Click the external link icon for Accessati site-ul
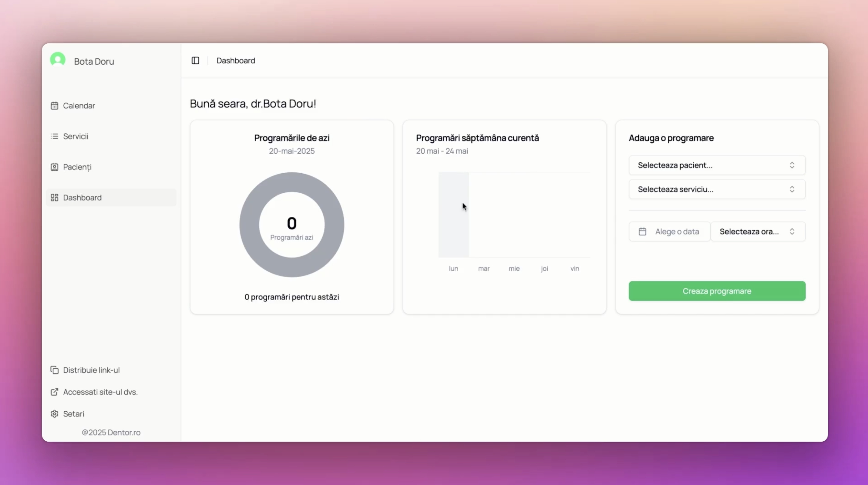868x485 pixels. 54,392
